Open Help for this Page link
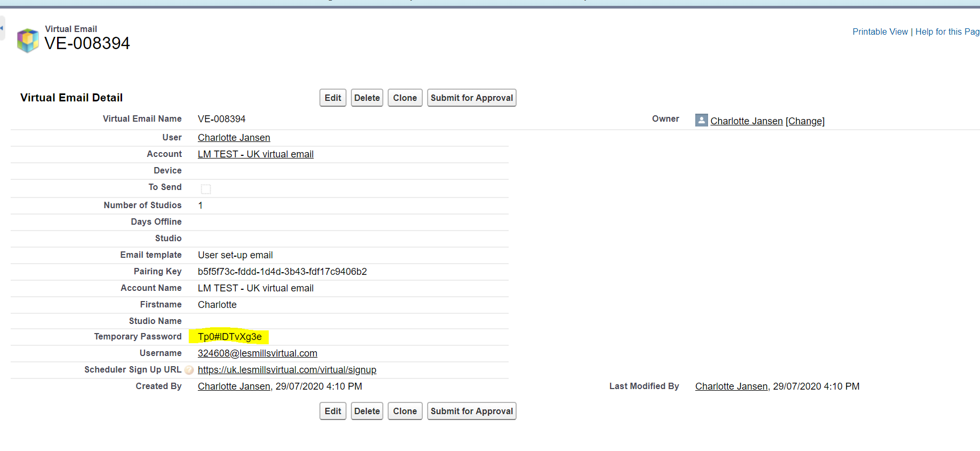Screen dimensions: 980x451 tap(947, 31)
